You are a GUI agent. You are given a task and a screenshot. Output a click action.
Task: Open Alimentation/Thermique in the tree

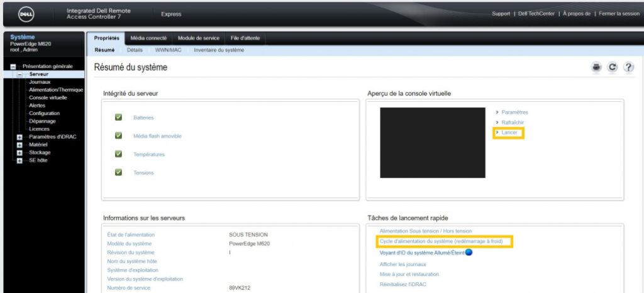coord(56,90)
